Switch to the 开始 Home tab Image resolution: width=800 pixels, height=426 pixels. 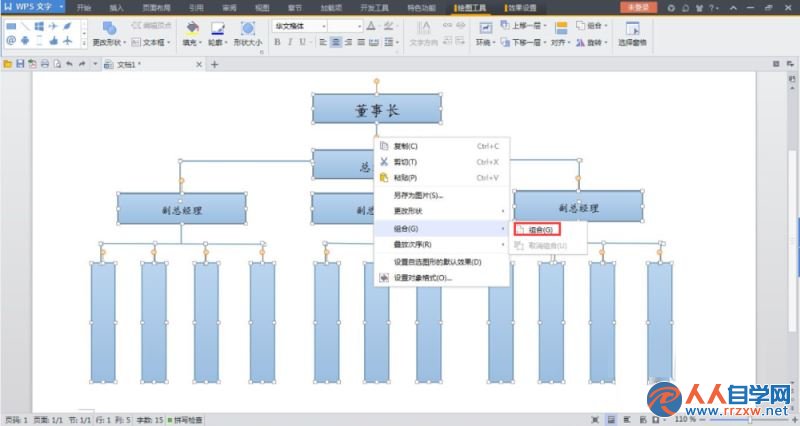pos(84,8)
